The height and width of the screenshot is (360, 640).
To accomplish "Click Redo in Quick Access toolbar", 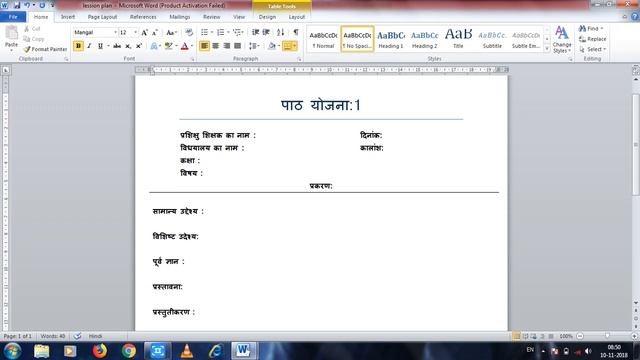I will click(42, 5).
